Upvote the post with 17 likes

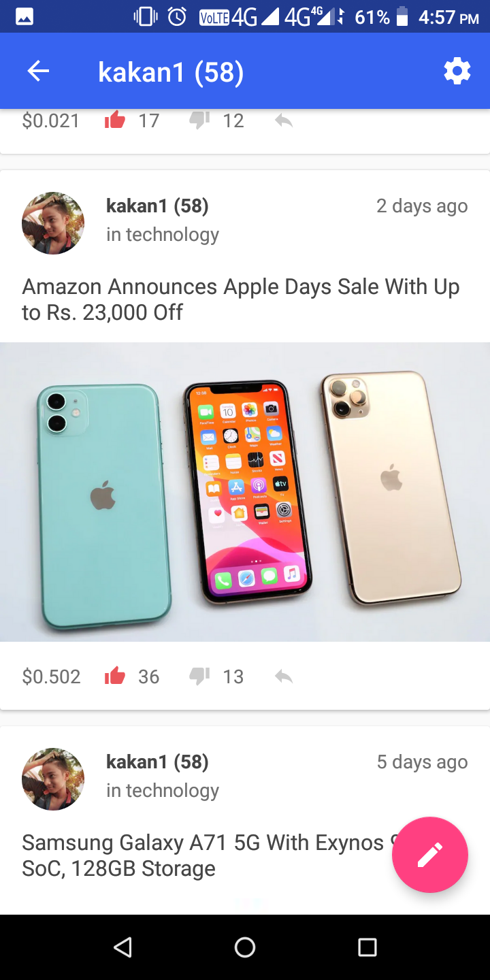tap(115, 120)
